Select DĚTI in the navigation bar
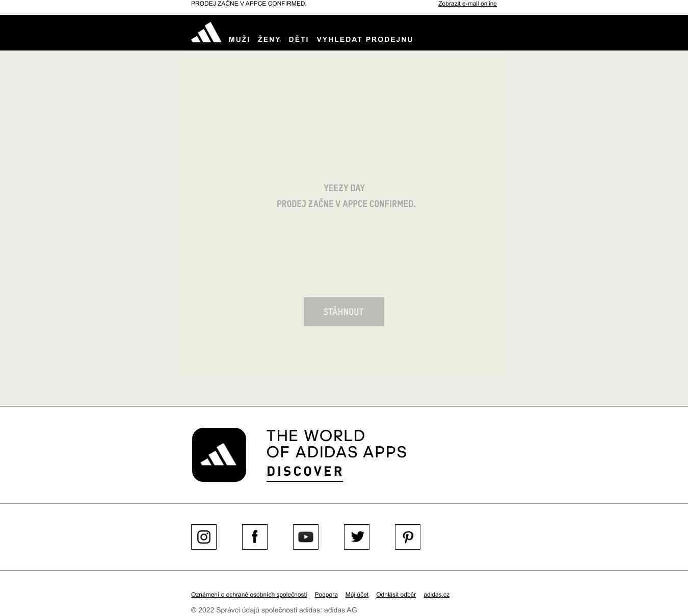This screenshot has width=688, height=616. [x=299, y=39]
